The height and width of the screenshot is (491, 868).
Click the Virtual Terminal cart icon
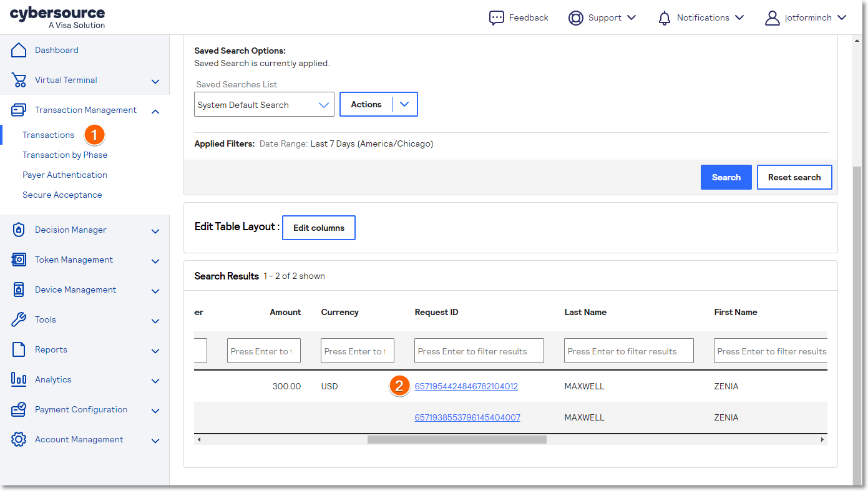19,80
